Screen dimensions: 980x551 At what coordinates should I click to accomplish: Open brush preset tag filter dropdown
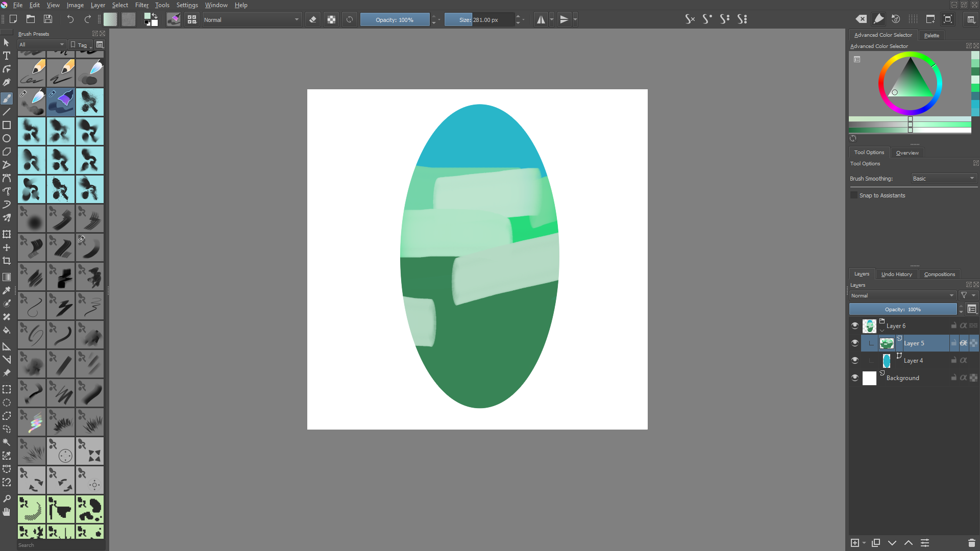(42, 45)
